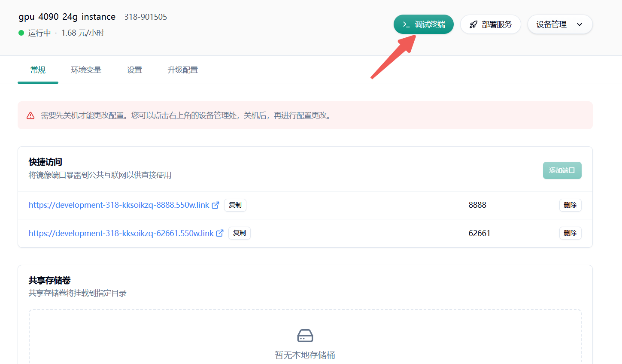Viewport: 622px width, 364px height.
Task: Click the chevron arrow beside 设备管理
Action: (x=580, y=24)
